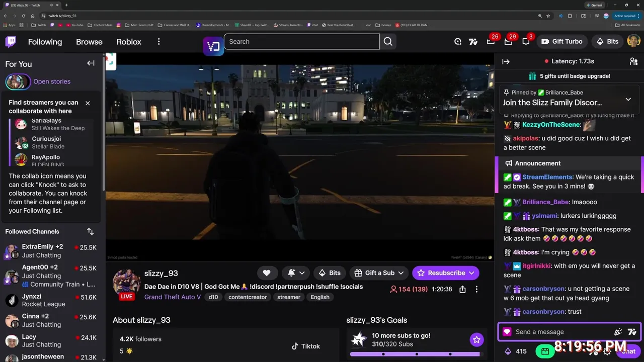This screenshot has width=644, height=362.
Task: Open Lacy followed channel
Action: pyautogui.click(x=53, y=340)
